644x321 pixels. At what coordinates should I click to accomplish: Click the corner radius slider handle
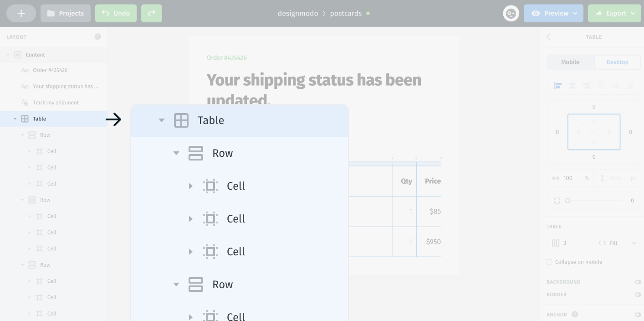point(567,201)
